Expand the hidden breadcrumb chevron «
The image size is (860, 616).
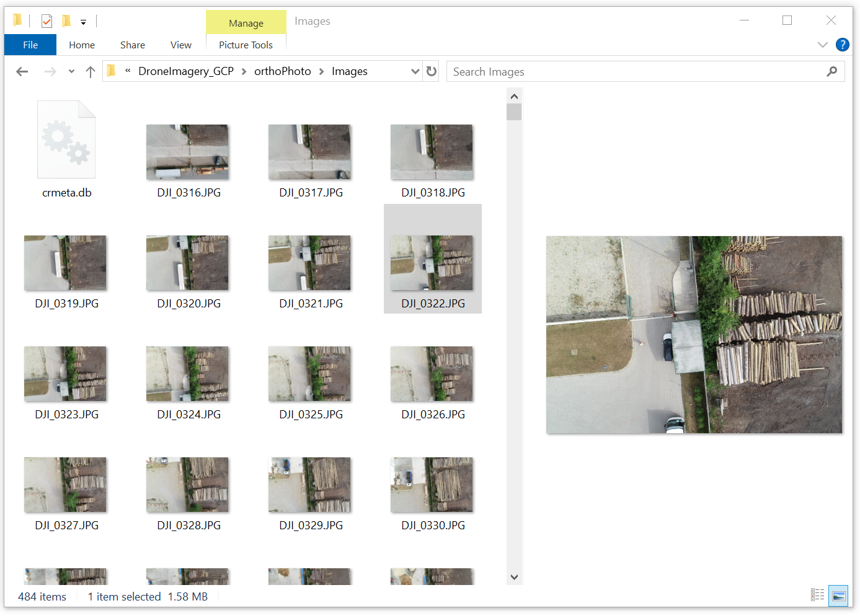pyautogui.click(x=128, y=71)
